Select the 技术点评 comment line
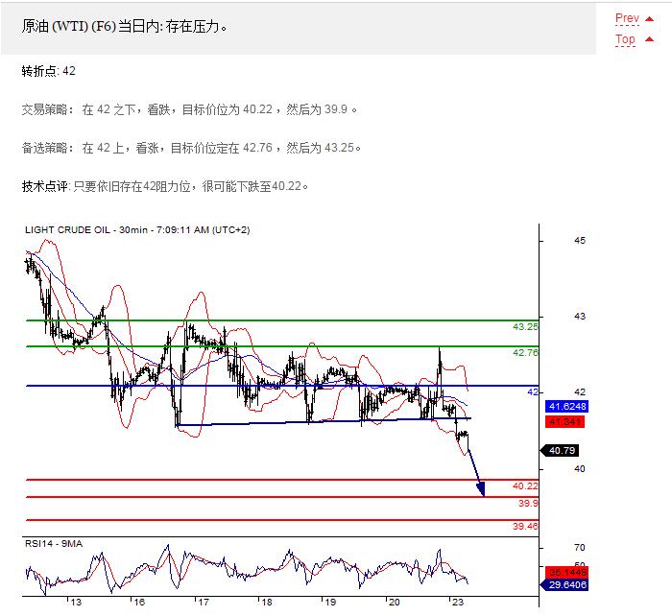This screenshot has width=672, height=616. pyautogui.click(x=165, y=186)
